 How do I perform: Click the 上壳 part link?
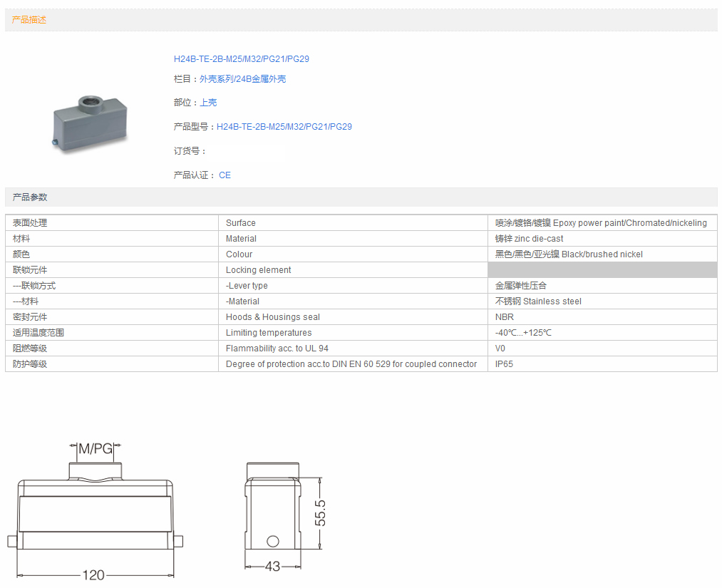[208, 103]
